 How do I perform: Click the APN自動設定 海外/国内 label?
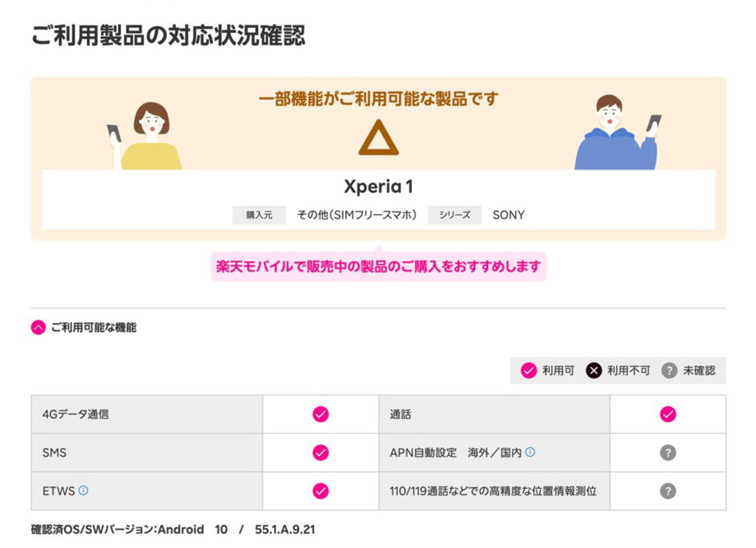456,453
